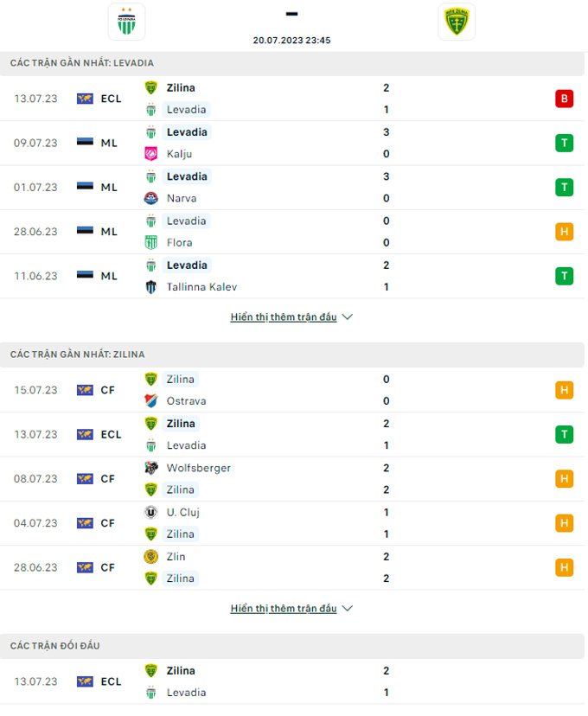Screen dimensions: 588x716
Task: Click the Zilina club crest in header
Action: coord(456,22)
